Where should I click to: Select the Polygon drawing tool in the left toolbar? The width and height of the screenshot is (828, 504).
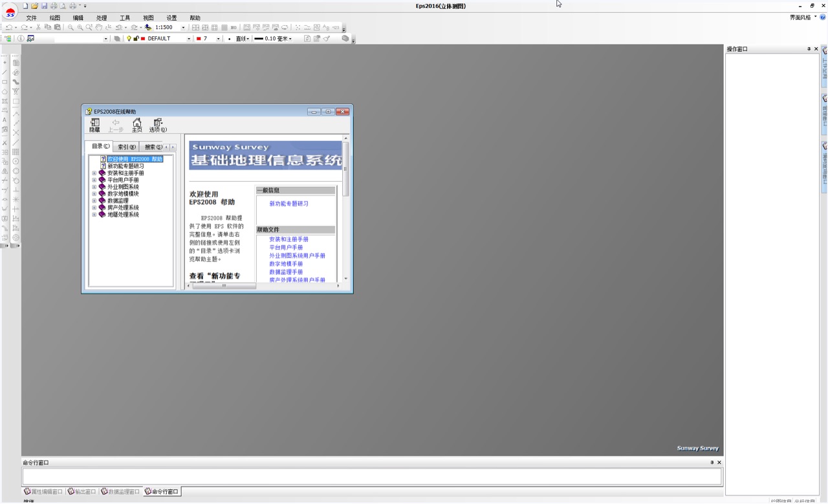coord(5,91)
